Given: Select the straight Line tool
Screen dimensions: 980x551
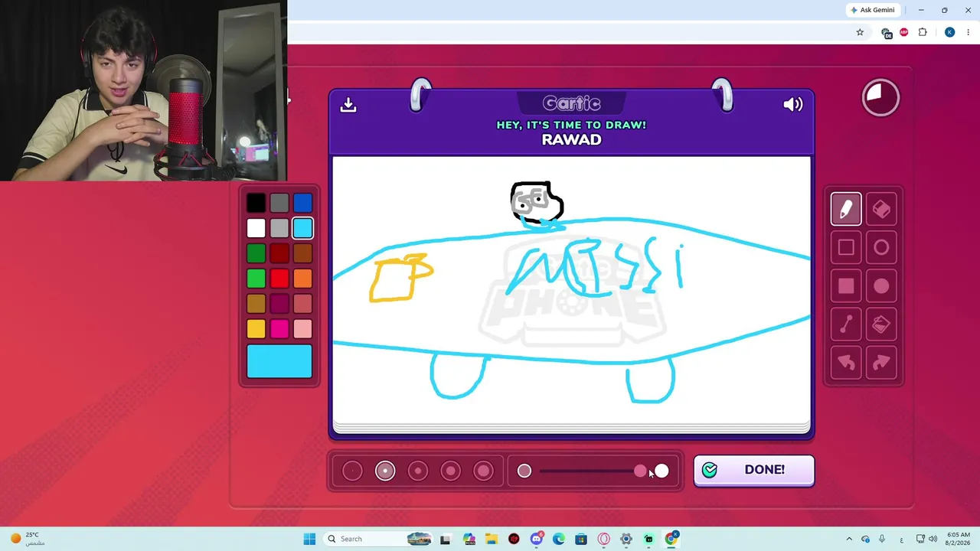Looking at the screenshot, I should point(846,324).
